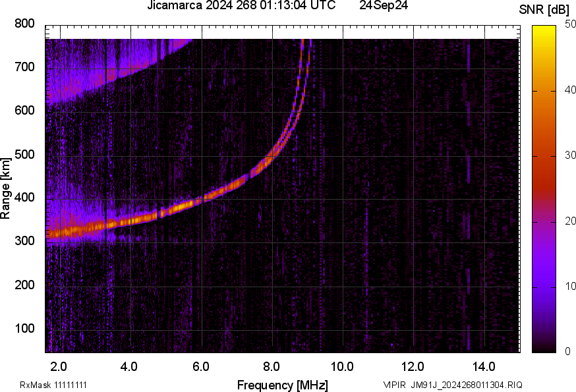Click the range tick label '600'

coord(24,110)
